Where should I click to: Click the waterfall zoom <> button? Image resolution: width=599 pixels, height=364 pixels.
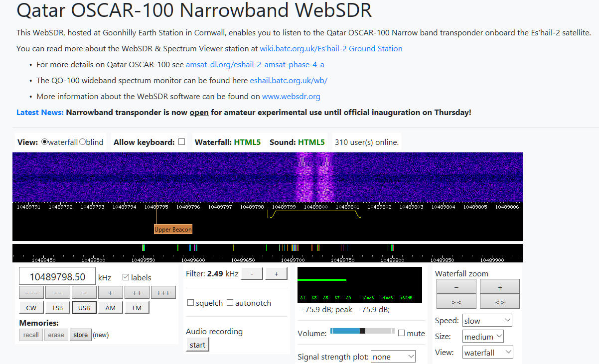coord(500,301)
